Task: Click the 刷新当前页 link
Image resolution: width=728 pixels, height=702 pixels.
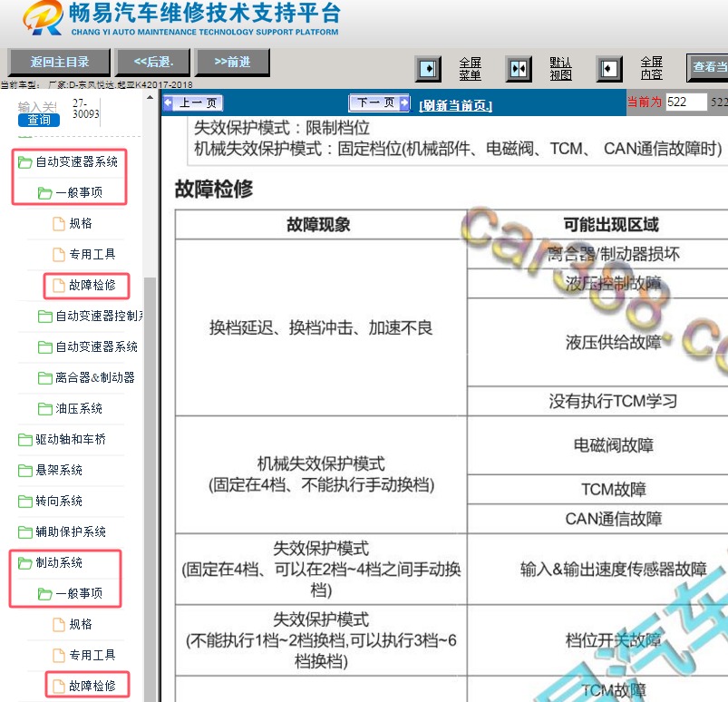Action: [455, 105]
